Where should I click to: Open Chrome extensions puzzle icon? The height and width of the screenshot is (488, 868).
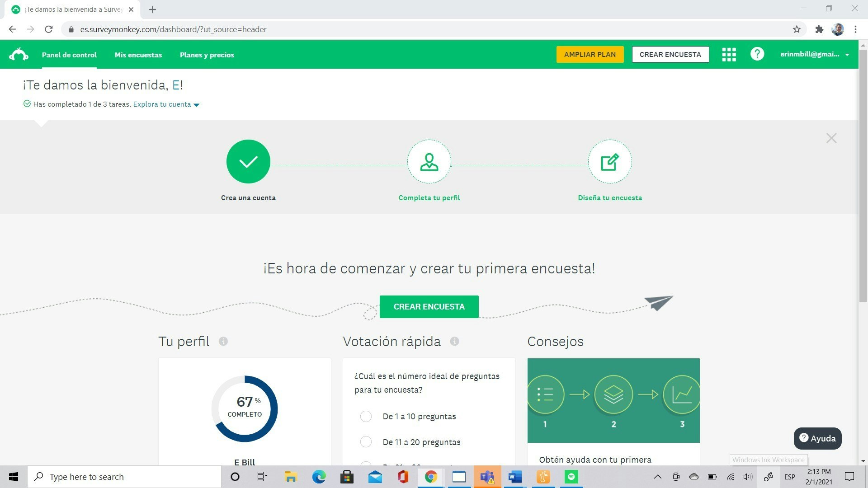click(819, 29)
